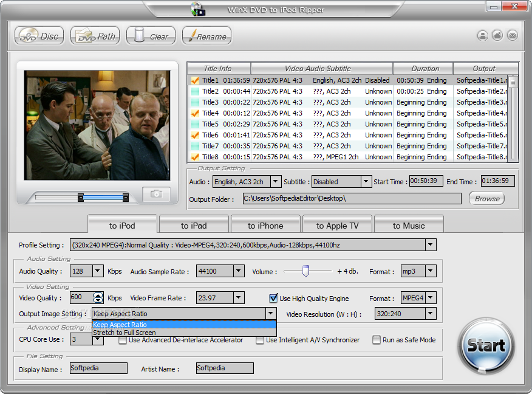
Task: Switch to the to iPhone tab
Action: pyautogui.click(x=265, y=226)
